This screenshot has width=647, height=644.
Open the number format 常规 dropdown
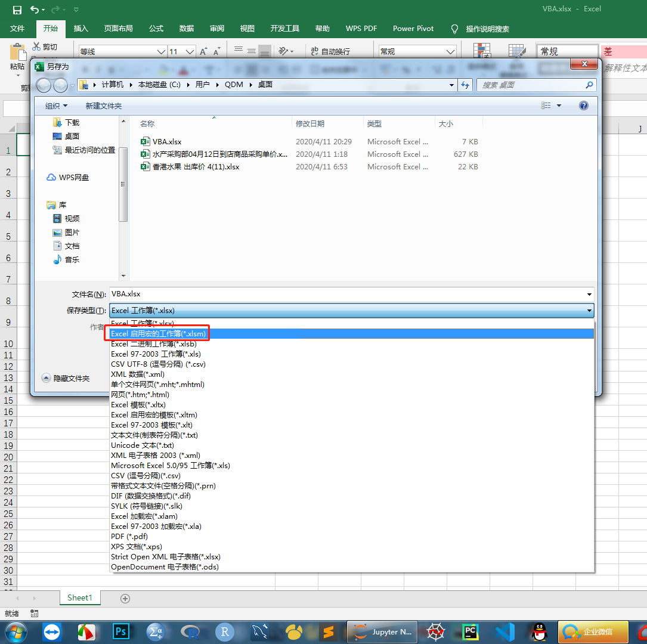coord(450,51)
